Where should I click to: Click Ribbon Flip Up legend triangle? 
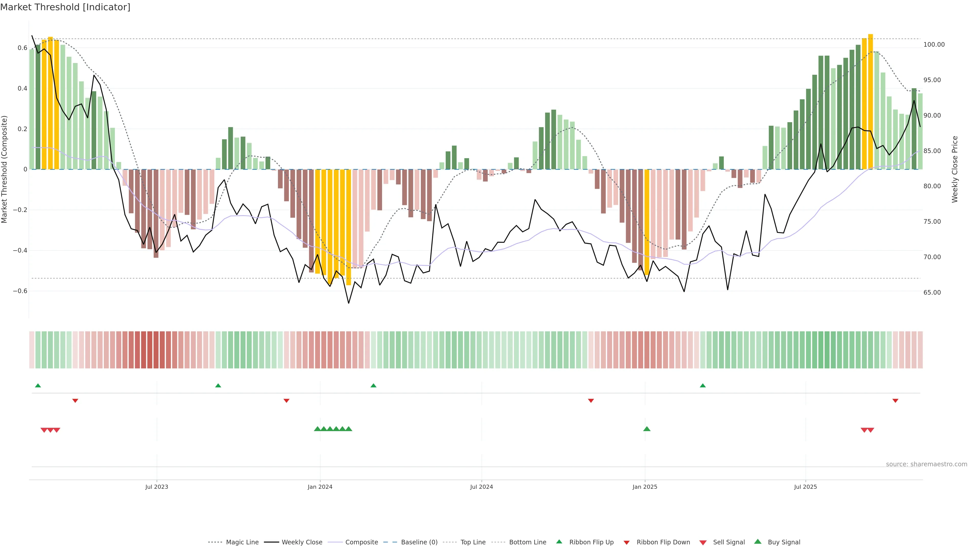coord(559,542)
